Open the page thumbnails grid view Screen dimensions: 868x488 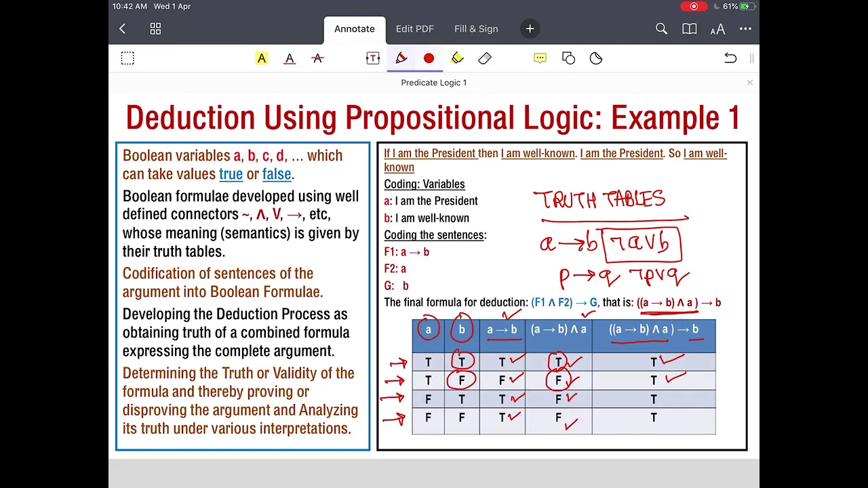[x=155, y=28]
